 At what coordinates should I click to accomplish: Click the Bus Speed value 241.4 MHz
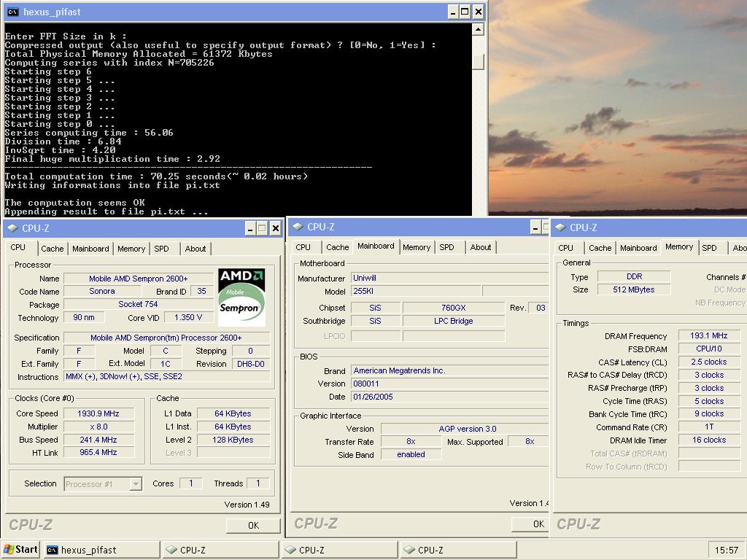(x=98, y=440)
